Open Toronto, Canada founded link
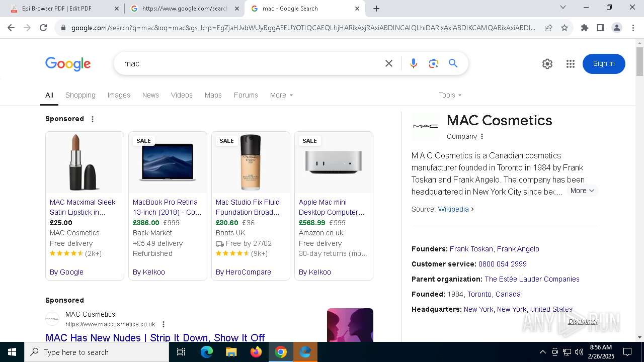Screen dimensions: 644x362 (x=494, y=294)
